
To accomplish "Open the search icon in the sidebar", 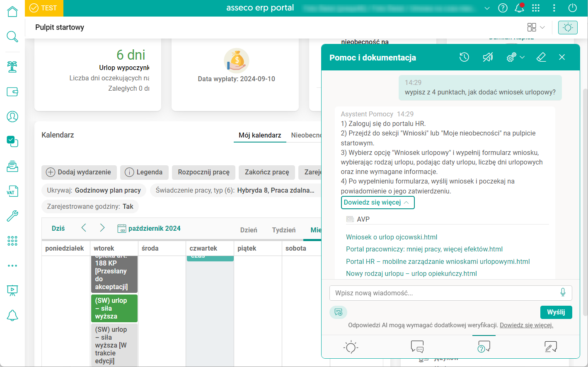I will [x=12, y=36].
